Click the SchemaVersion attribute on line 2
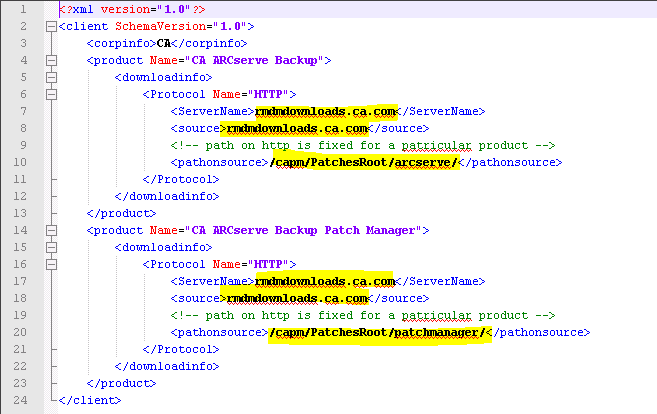The image size is (657, 414). pos(160,26)
